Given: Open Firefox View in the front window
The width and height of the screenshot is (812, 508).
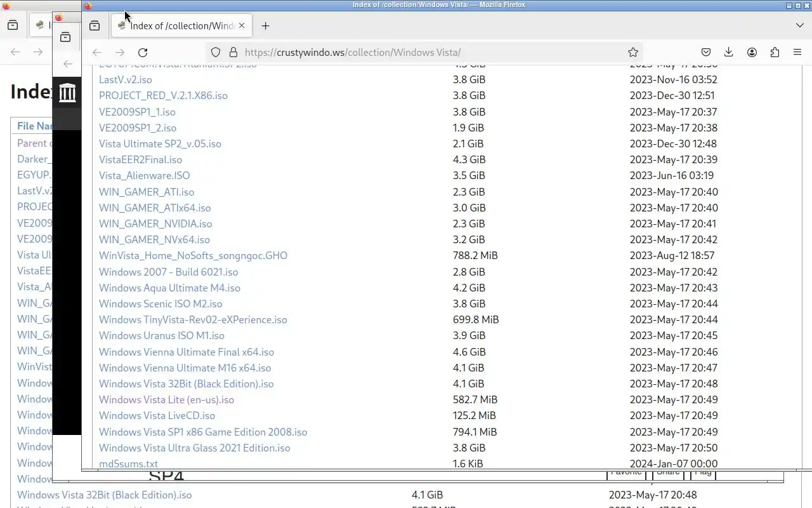Looking at the screenshot, I should pos(95,25).
